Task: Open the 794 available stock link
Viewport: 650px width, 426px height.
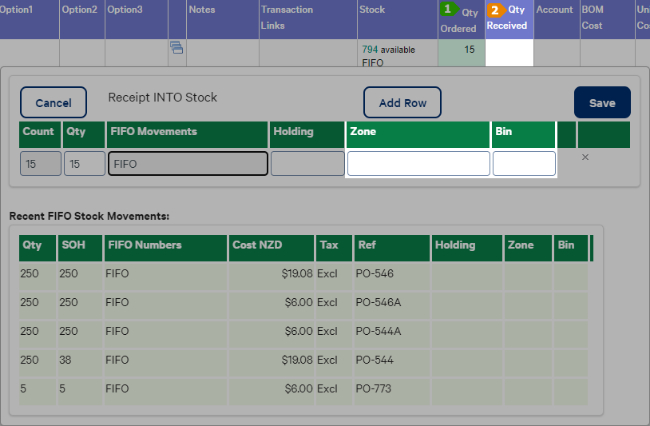Action: pos(386,49)
